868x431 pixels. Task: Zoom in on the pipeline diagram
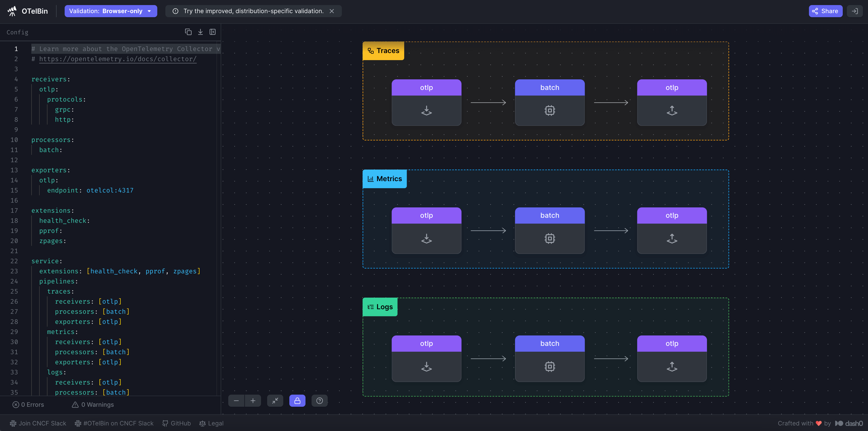(x=253, y=401)
